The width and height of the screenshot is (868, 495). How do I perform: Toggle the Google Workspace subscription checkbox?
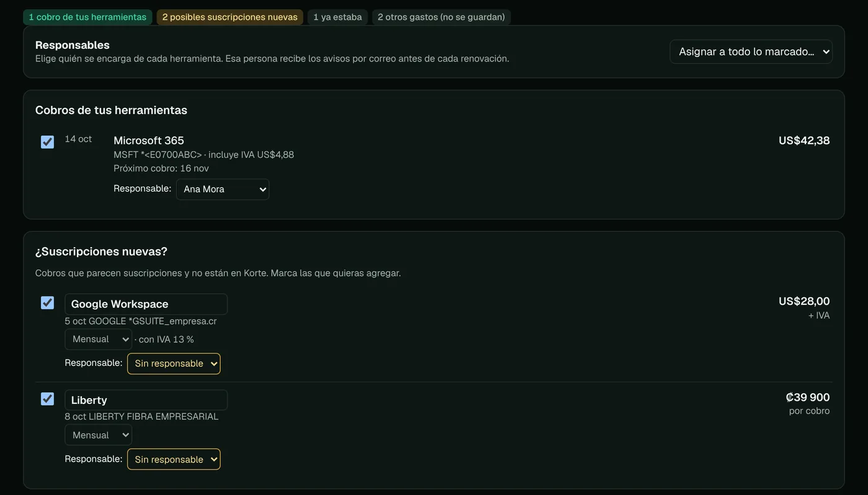tap(47, 302)
